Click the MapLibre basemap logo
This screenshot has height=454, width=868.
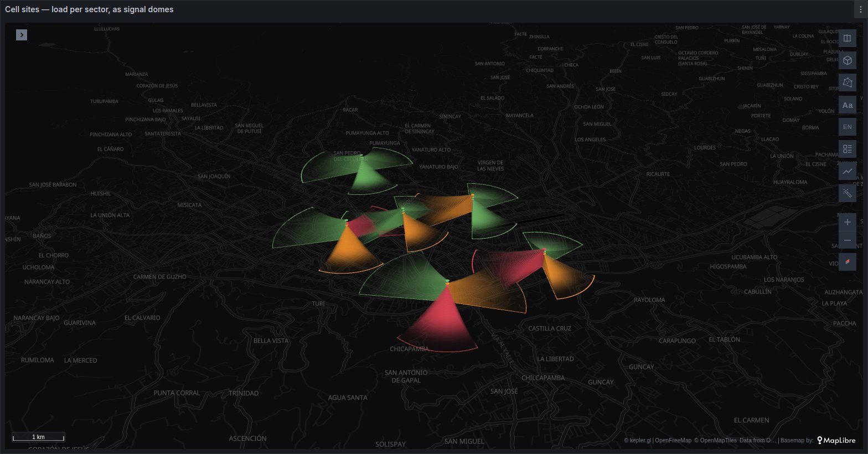pyautogui.click(x=836, y=441)
